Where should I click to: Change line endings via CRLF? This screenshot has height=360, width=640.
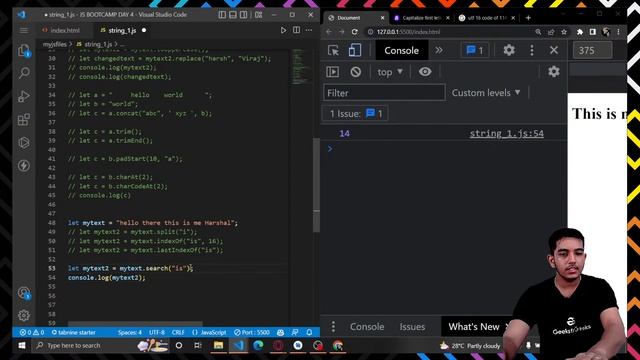178,332
